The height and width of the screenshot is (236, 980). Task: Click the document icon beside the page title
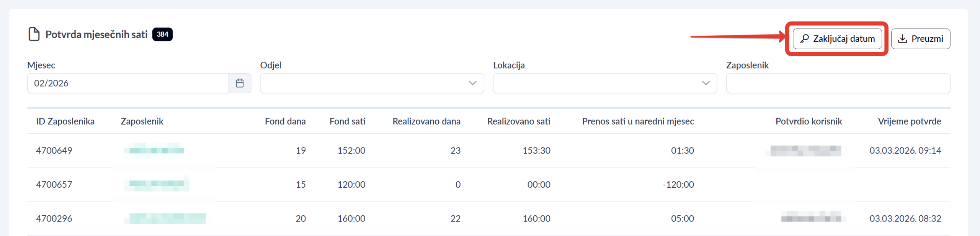coord(34,34)
